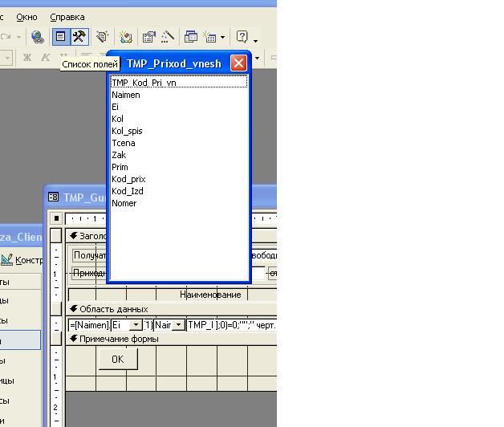Click the TMP_Prixod_vnesh field list title bar
The image size is (504, 427).
[x=174, y=63]
